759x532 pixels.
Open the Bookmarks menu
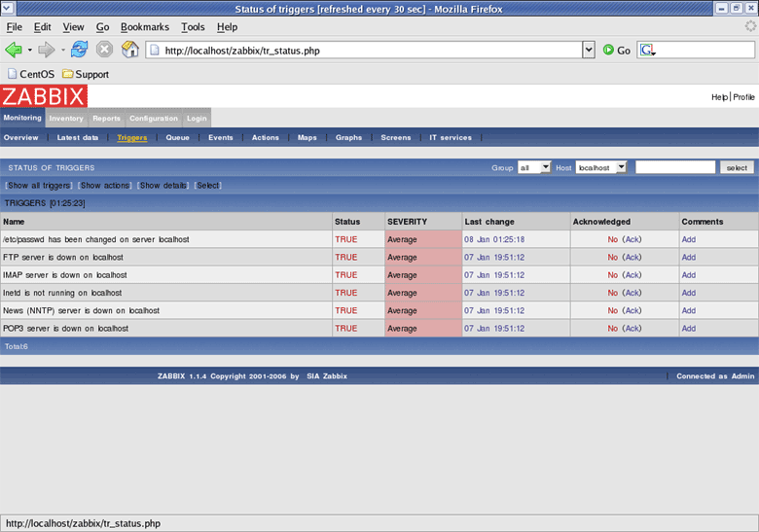pos(144,27)
